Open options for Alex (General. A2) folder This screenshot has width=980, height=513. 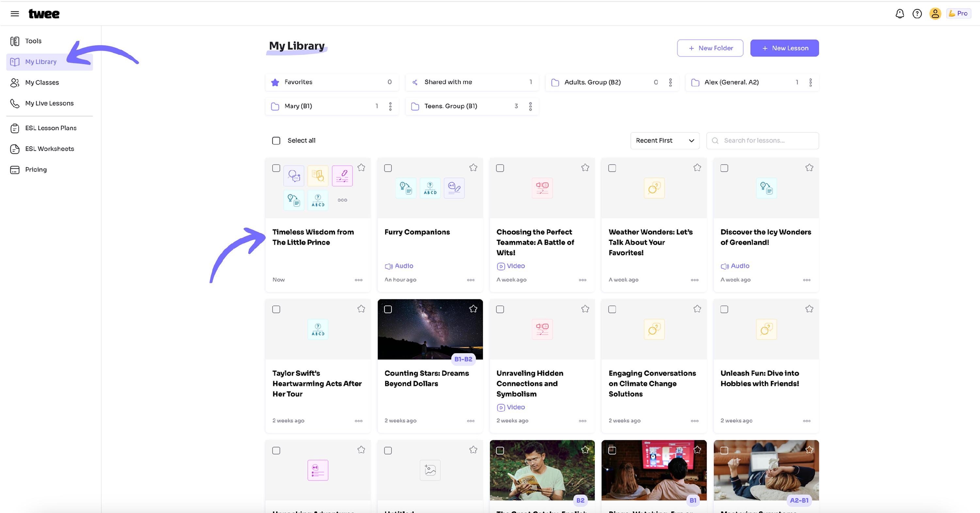click(810, 82)
